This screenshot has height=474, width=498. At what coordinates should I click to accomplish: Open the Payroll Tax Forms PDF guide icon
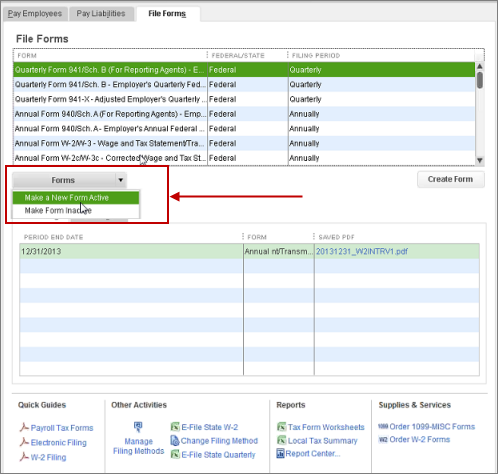click(x=24, y=427)
